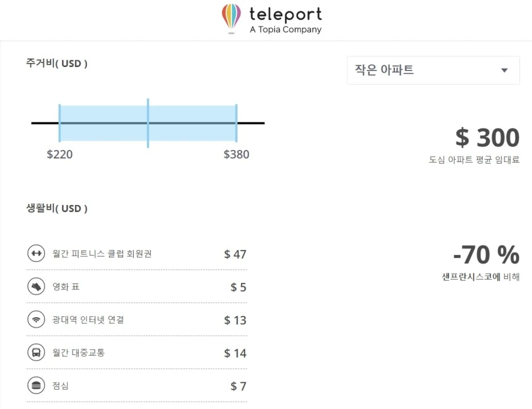532x409 pixels.
Task: Click the $220 minimum marker on range bar
Action: point(60,123)
